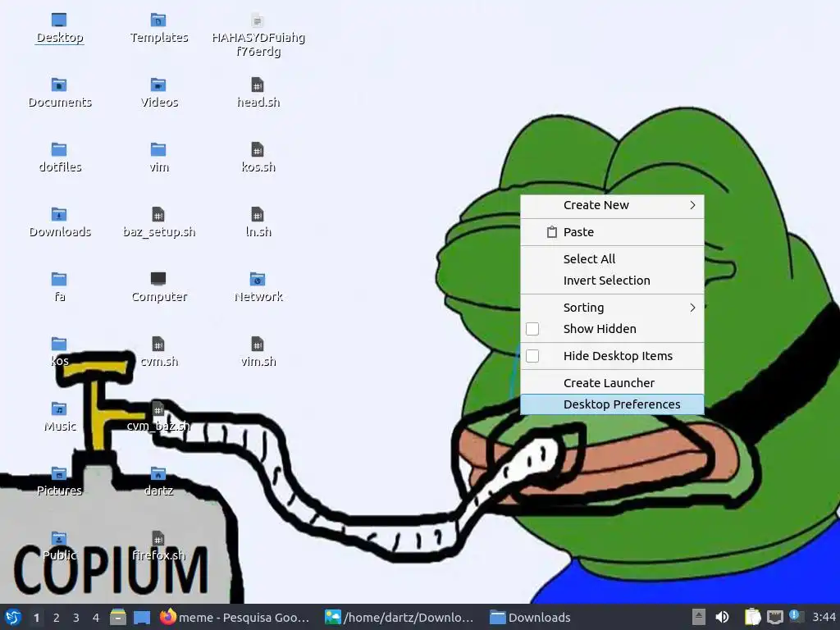Image resolution: width=840 pixels, height=630 pixels.
Task: Enable the Hide Desktop Items checkbox
Action: pyautogui.click(x=532, y=356)
